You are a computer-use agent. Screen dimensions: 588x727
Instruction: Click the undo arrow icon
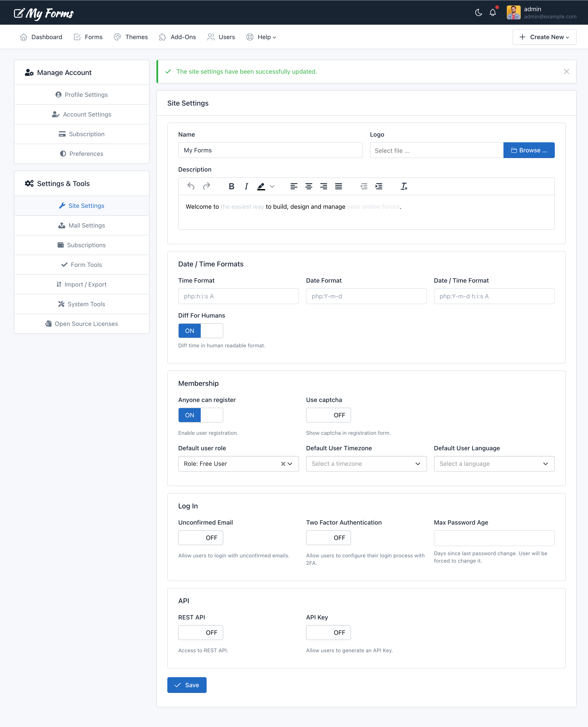[x=191, y=186]
